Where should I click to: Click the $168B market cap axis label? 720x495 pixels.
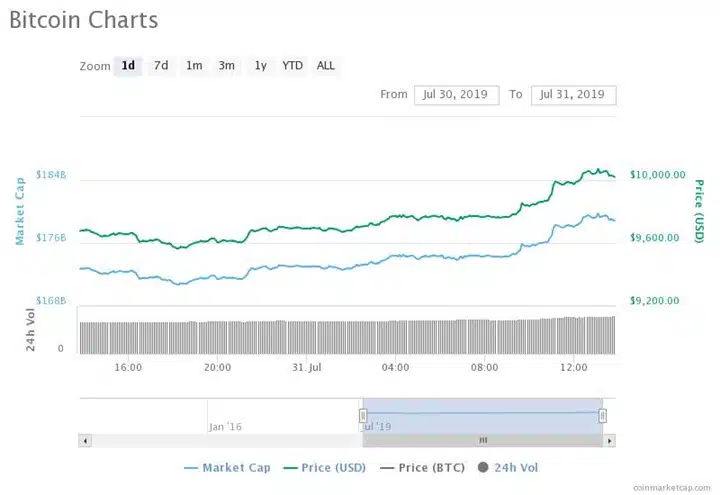click(51, 301)
